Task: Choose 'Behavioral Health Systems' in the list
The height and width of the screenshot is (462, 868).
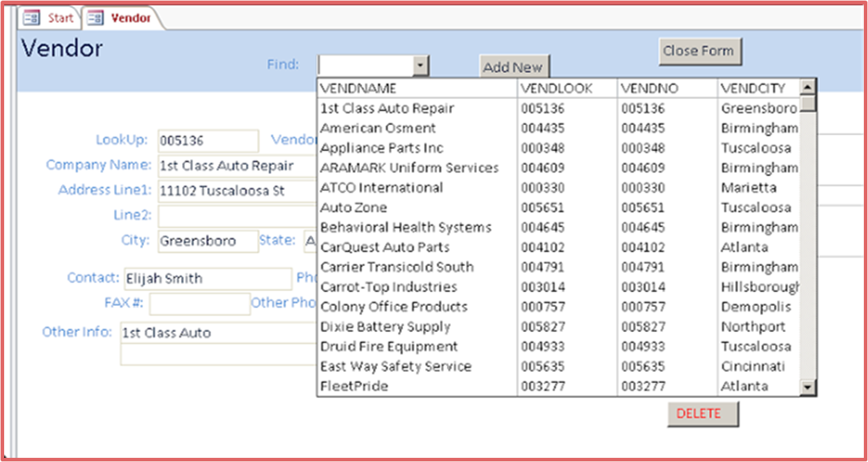Action: click(x=558, y=227)
